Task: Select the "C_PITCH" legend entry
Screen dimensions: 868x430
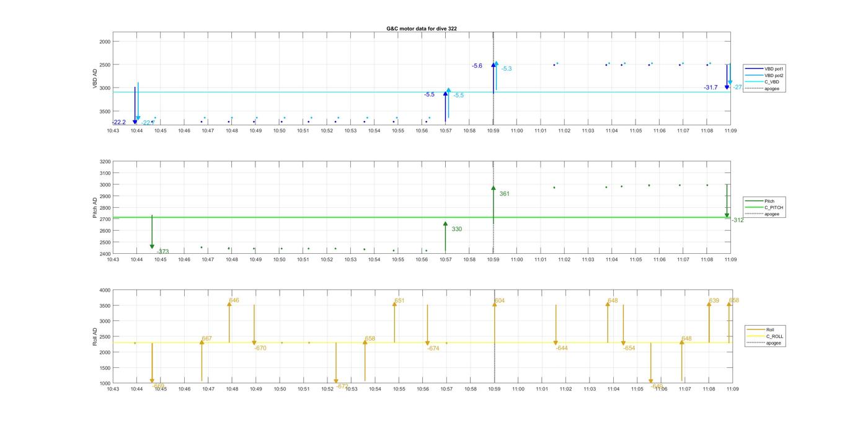Action: 763,207
